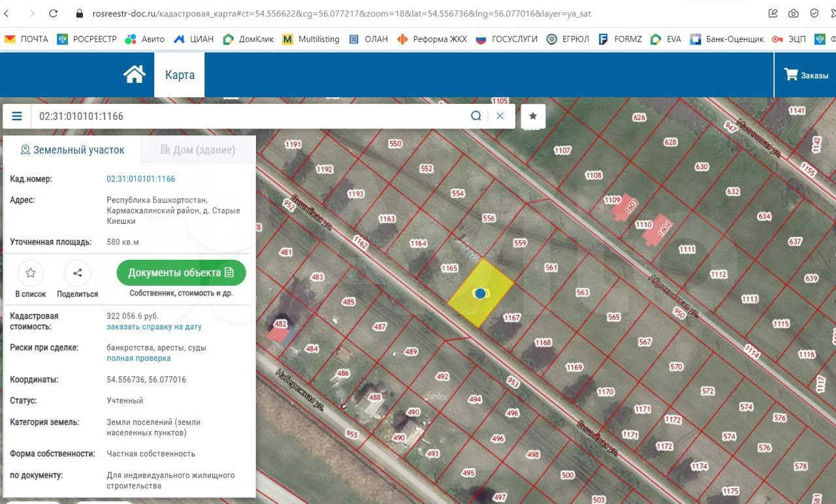Image resolution: width=836 pixels, height=504 pixels.
Task: Click the home icon in the header
Action: point(135,74)
